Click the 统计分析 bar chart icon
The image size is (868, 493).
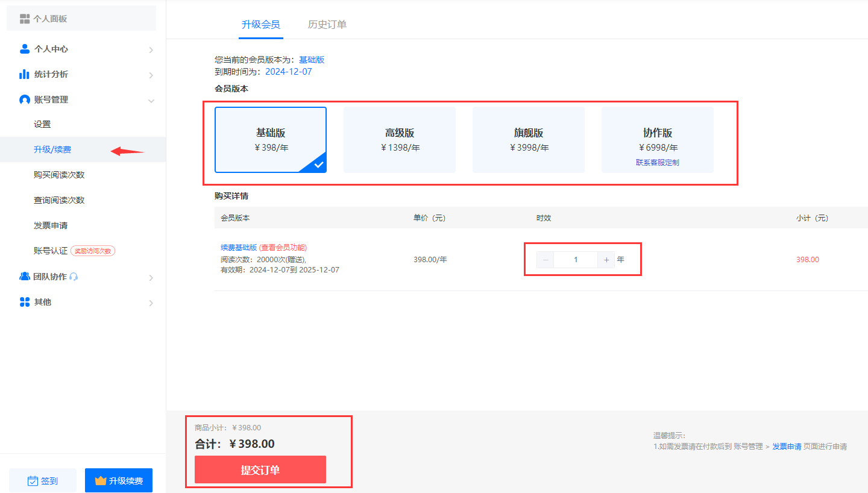click(x=24, y=74)
